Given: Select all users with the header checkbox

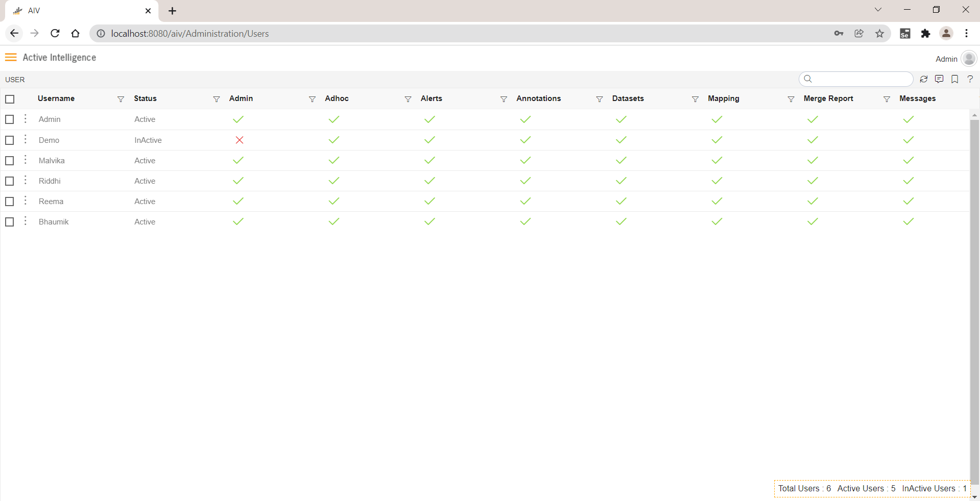Looking at the screenshot, I should point(10,99).
